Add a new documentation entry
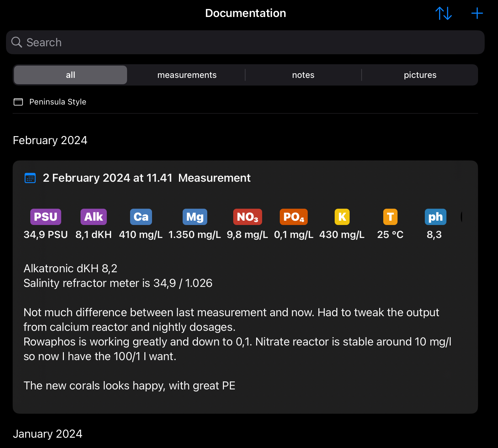Viewport: 498px width, 448px height. point(477,14)
